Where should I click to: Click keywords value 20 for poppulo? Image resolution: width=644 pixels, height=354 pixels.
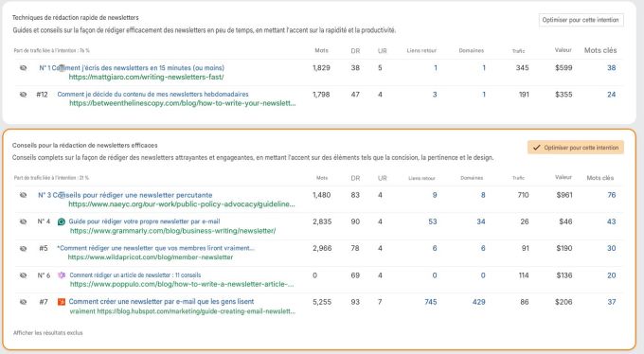(612, 275)
